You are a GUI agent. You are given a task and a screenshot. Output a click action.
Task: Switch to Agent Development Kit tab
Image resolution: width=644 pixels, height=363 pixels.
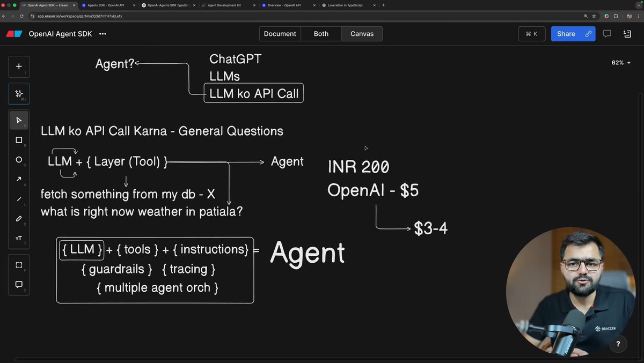228,5
